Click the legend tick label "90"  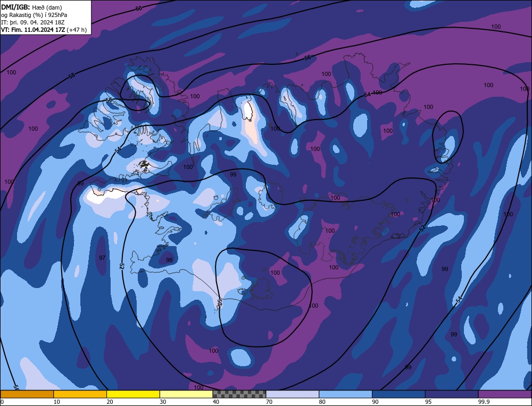(375, 402)
